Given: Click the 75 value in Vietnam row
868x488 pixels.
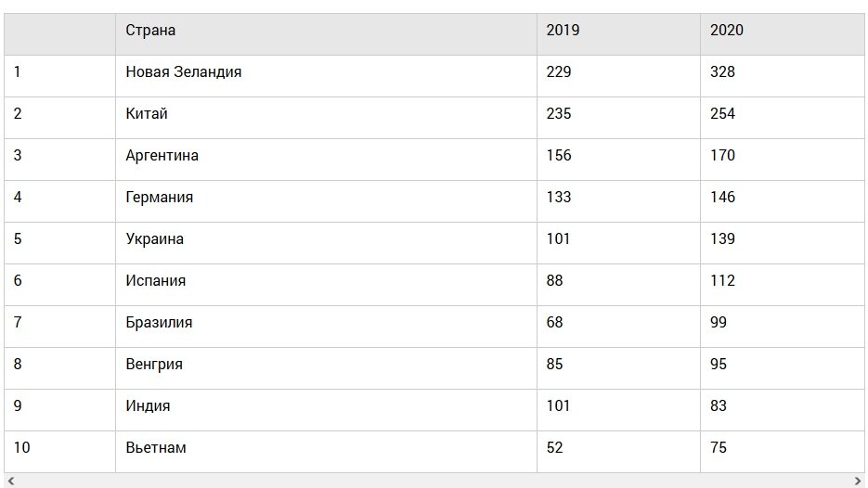Looking at the screenshot, I should pos(719,448).
